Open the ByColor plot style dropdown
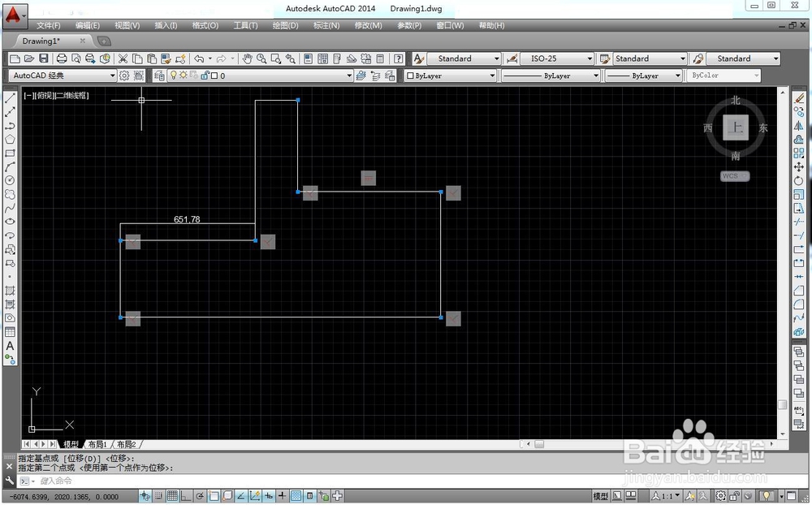The height and width of the screenshot is (505, 812). [723, 76]
